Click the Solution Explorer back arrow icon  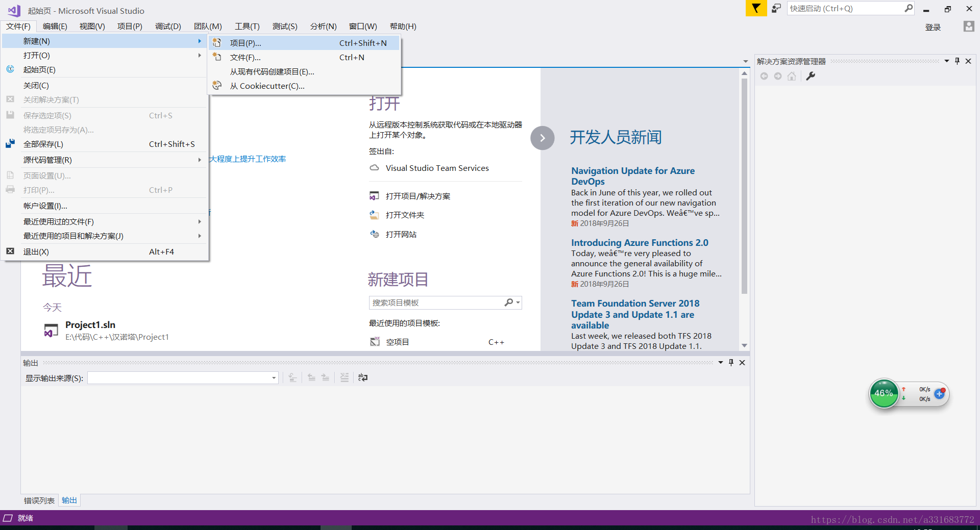[x=764, y=76]
